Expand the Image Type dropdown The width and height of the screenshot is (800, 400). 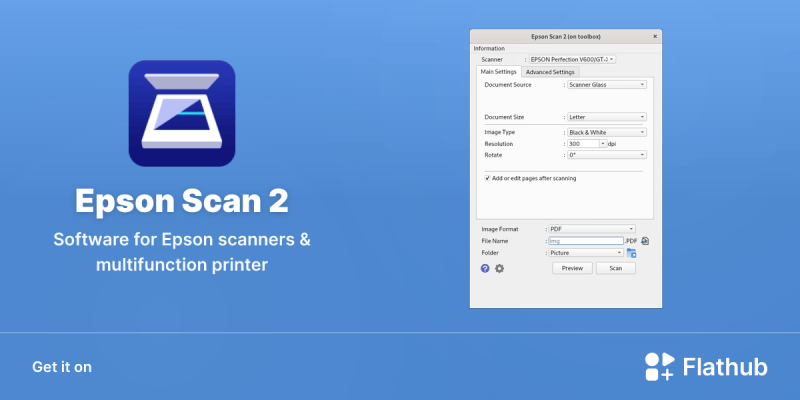pyautogui.click(x=607, y=132)
